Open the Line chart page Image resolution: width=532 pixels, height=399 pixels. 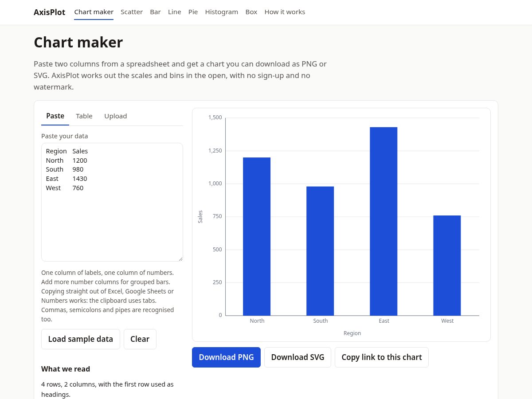pyautogui.click(x=174, y=12)
